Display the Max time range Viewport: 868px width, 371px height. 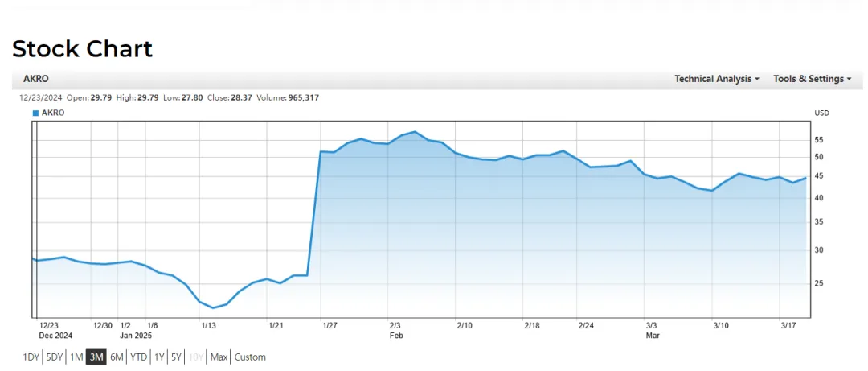pyautogui.click(x=219, y=357)
